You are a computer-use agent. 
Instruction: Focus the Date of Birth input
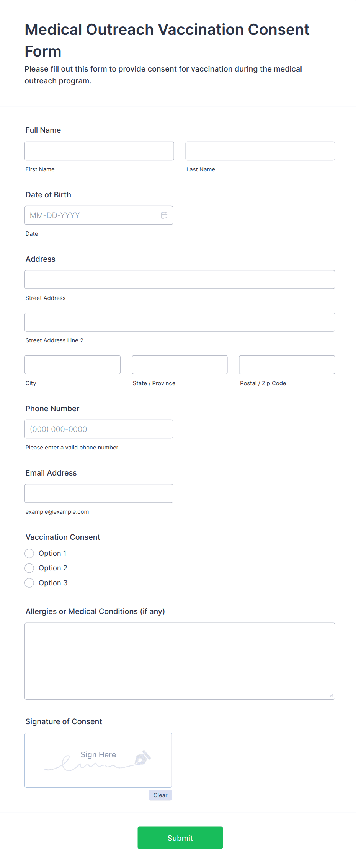(92, 215)
